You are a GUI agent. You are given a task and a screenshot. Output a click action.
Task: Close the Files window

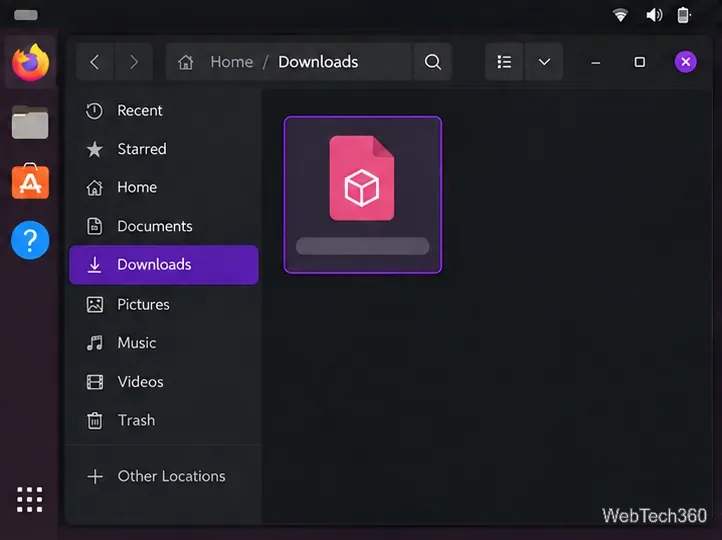coord(686,62)
